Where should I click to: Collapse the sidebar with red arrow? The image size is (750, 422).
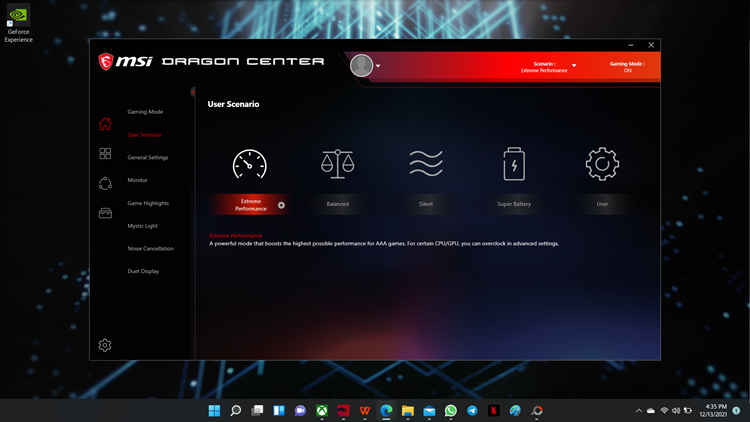click(193, 91)
